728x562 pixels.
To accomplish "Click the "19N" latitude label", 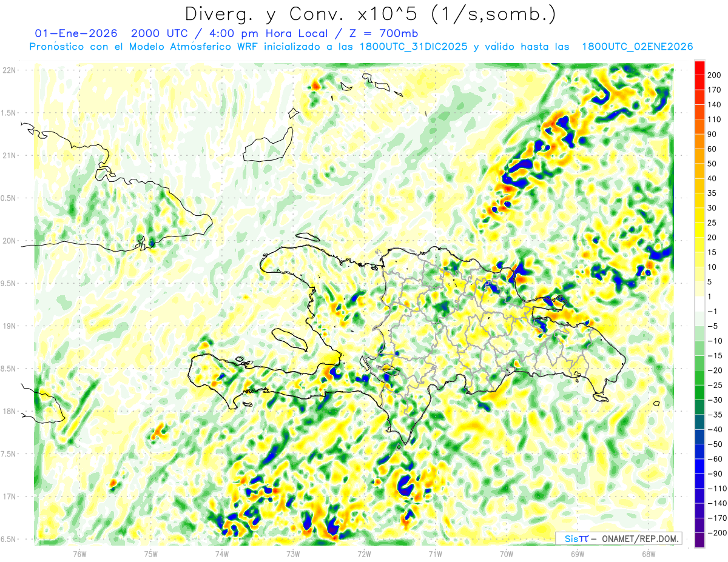I will tap(8, 326).
